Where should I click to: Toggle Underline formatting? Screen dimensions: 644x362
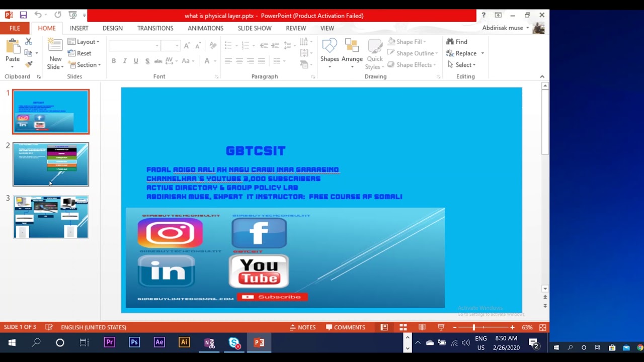[136, 61]
